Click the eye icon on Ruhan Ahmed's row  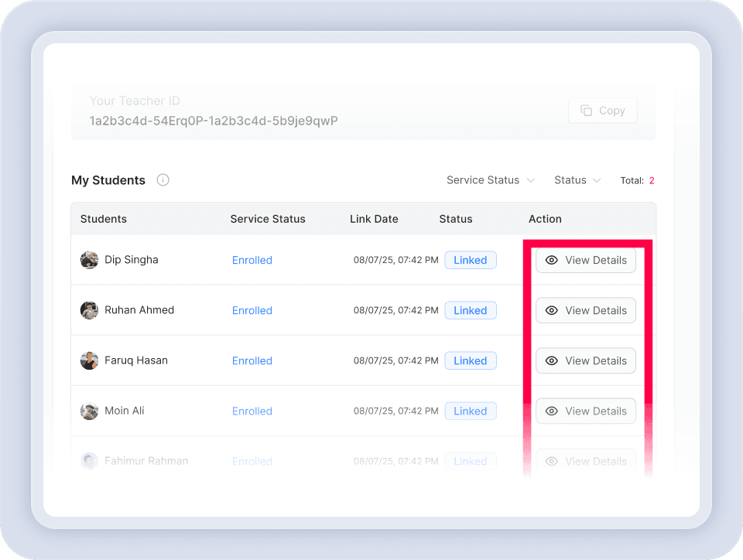(552, 310)
